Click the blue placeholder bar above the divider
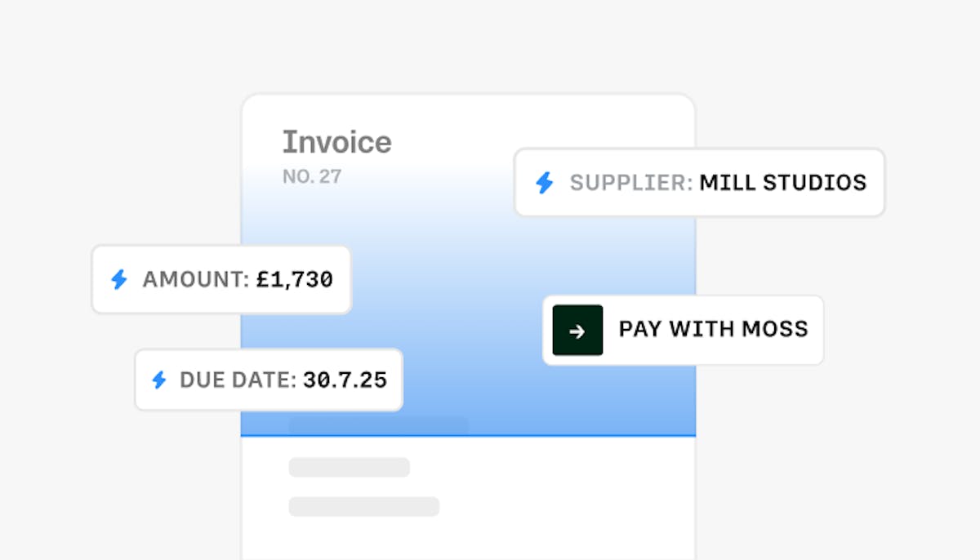Screen dimensions: 980x560 [x=378, y=425]
